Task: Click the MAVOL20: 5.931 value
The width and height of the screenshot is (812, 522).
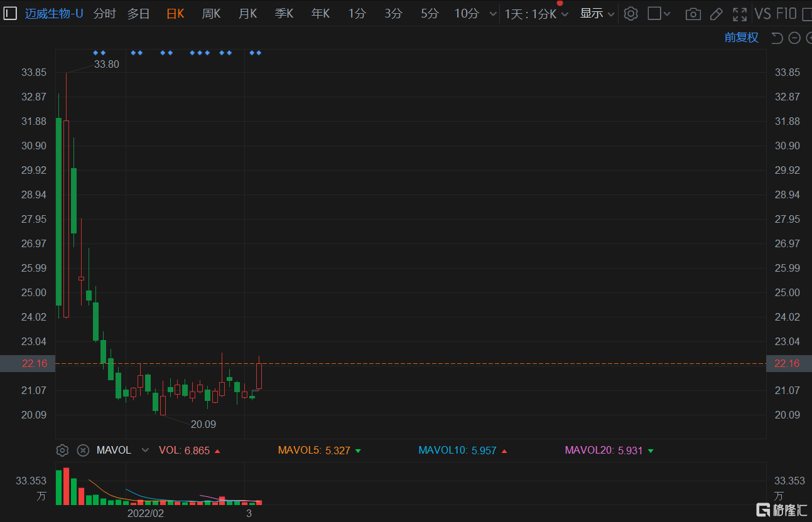Action: (609, 450)
